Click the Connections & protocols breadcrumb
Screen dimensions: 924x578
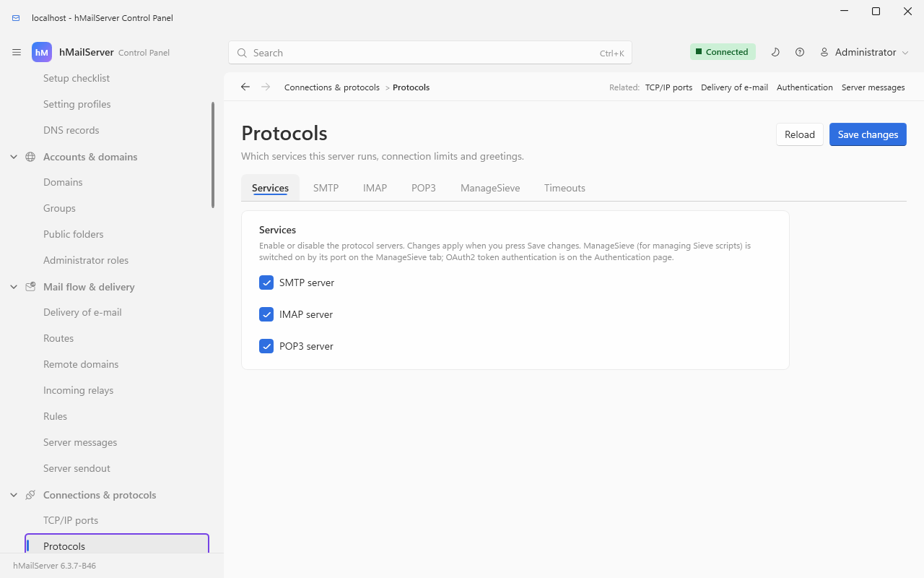pyautogui.click(x=332, y=87)
